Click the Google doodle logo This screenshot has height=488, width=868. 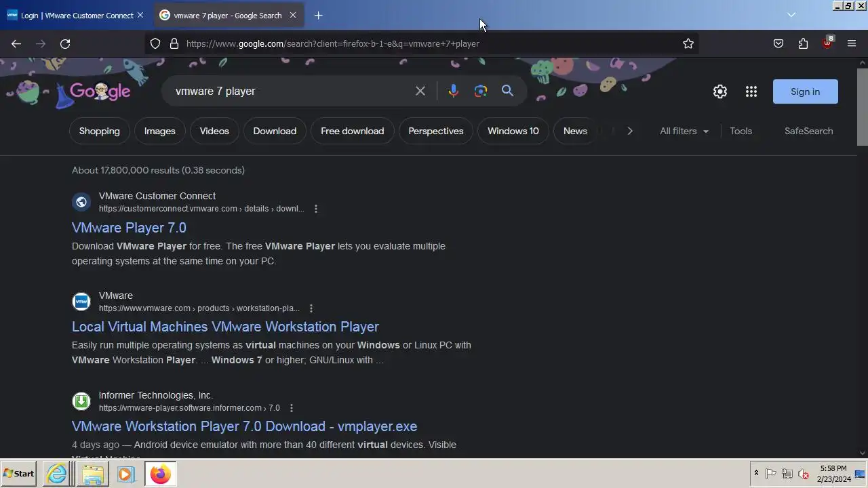pos(100,91)
